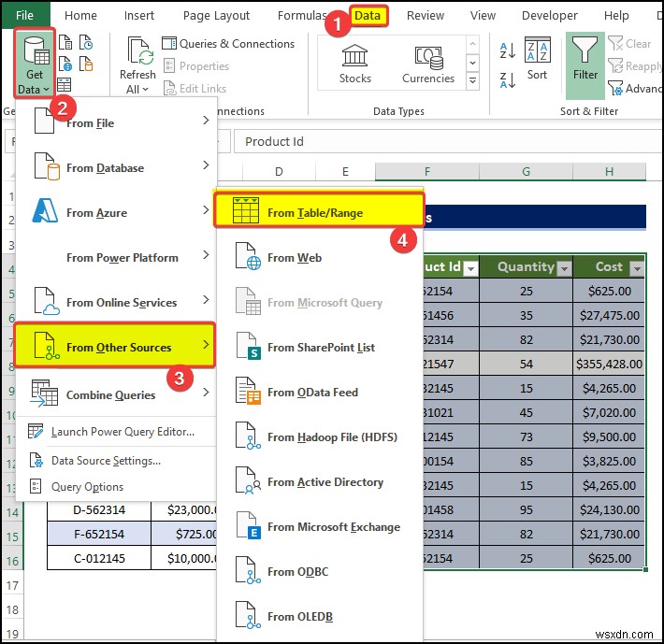The width and height of the screenshot is (664, 644).
Task: Click the Properties button
Action: (x=196, y=66)
